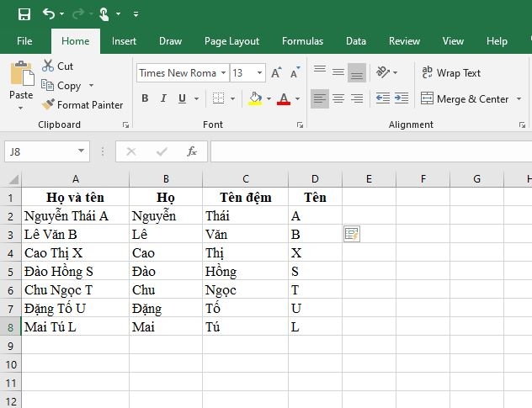
Task: Activate the Format Painter
Action: 82,105
